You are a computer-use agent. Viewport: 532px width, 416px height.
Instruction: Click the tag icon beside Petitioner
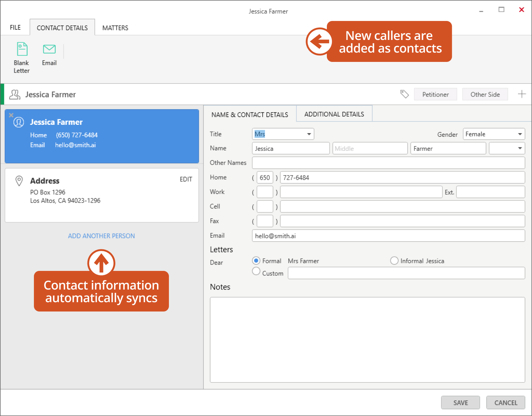pyautogui.click(x=404, y=94)
